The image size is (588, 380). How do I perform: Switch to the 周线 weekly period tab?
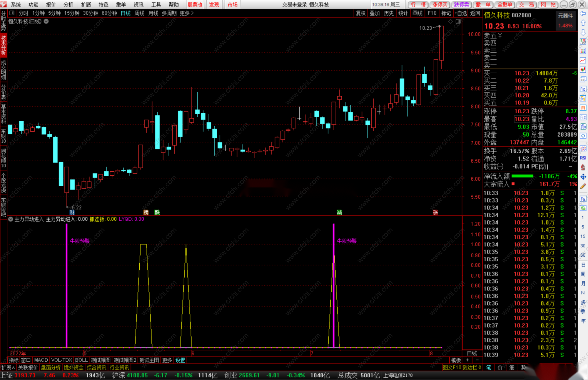(x=139, y=13)
